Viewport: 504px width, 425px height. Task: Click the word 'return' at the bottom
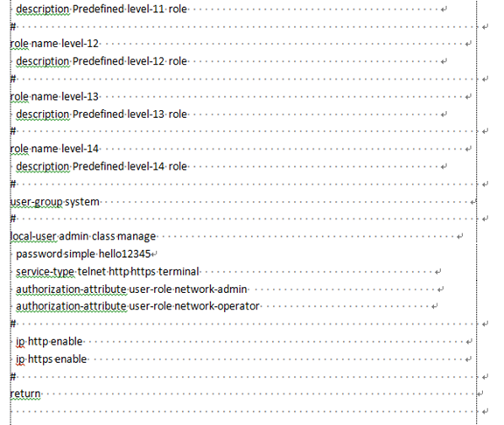[x=25, y=394]
